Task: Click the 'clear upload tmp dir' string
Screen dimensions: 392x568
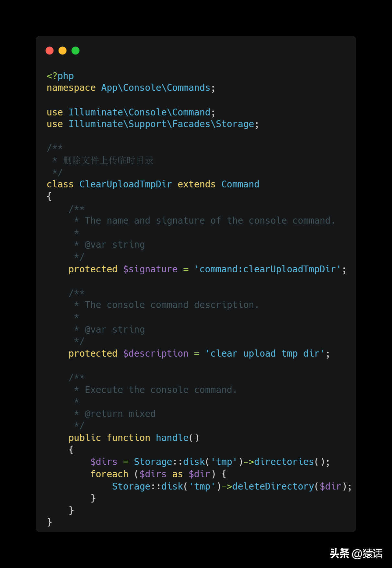Action: [265, 354]
